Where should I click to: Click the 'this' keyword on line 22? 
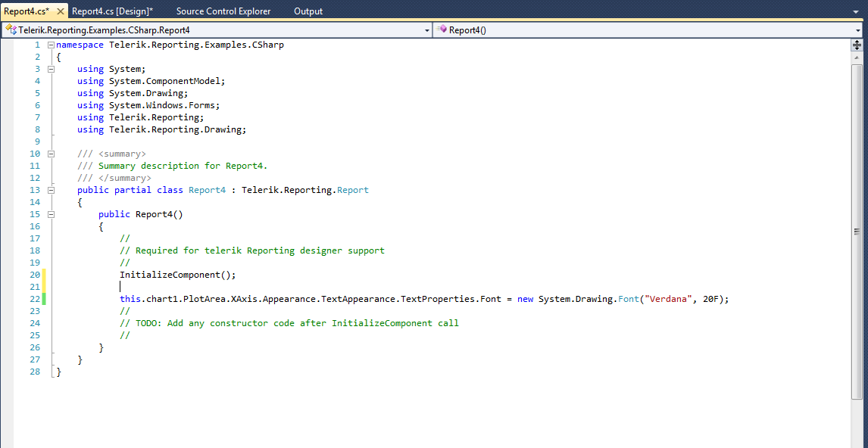pos(130,299)
